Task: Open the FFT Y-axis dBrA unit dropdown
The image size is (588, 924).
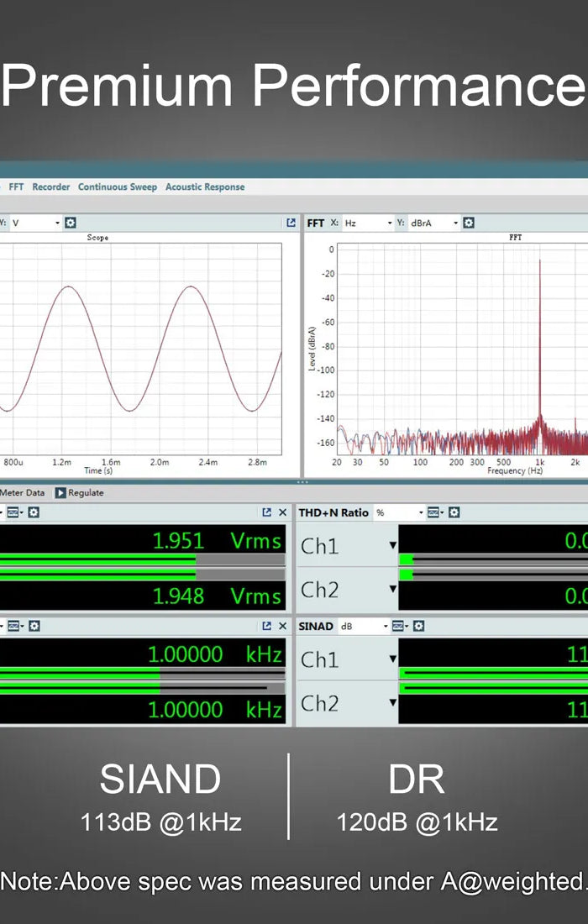Action: click(x=433, y=223)
